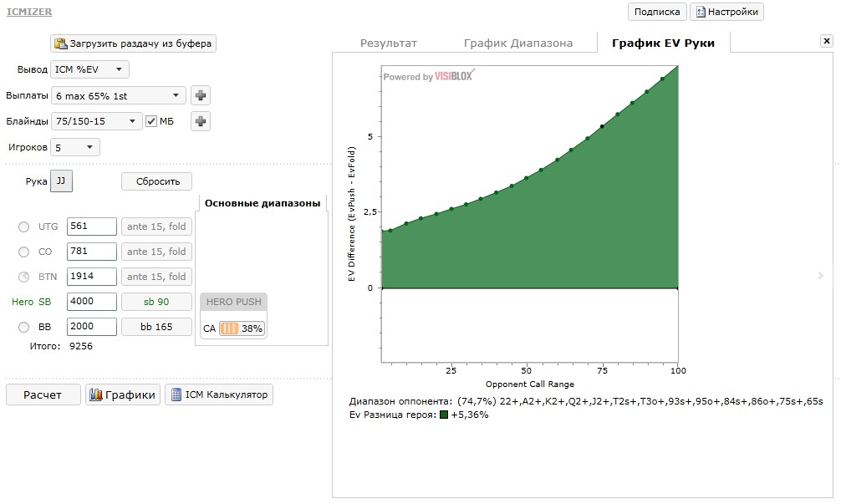Click the plus icon next to Блайнды
846x504 pixels.
pos(201,121)
